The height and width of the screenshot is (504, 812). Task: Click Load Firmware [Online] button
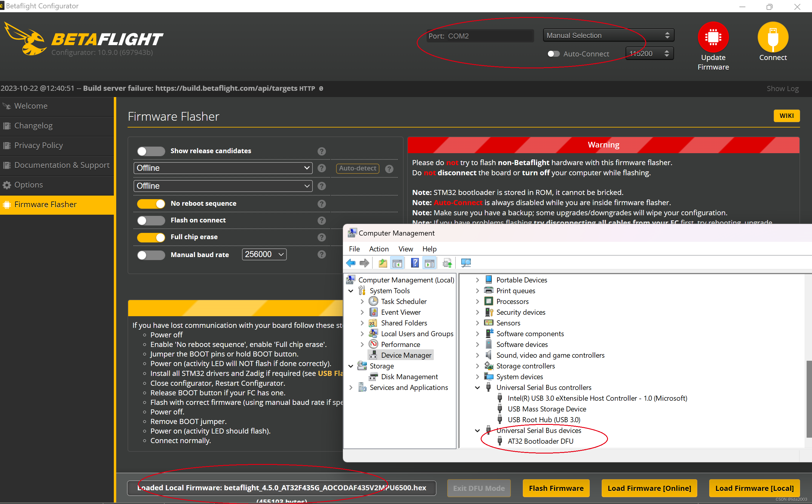point(649,488)
